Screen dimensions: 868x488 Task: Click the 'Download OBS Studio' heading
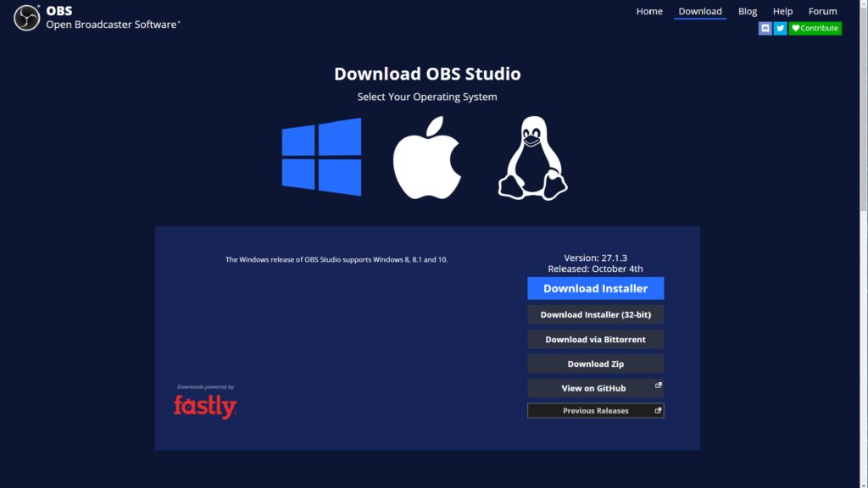coord(427,74)
